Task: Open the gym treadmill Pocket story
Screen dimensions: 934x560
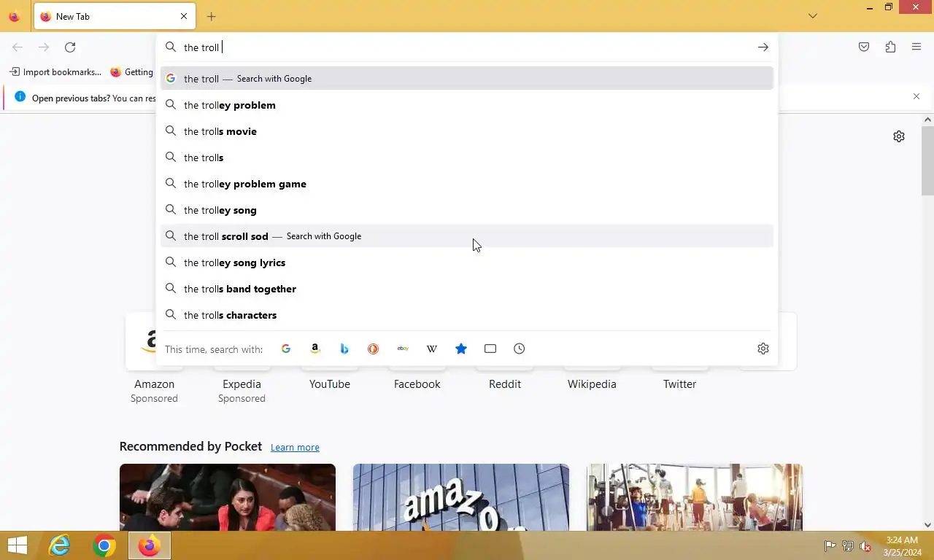Action: pos(695,497)
